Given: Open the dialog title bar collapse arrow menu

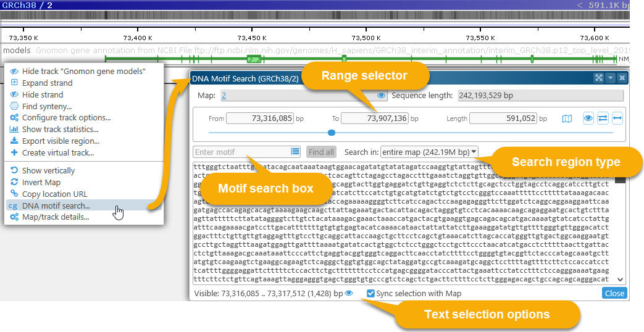Looking at the screenshot, I should [610, 78].
